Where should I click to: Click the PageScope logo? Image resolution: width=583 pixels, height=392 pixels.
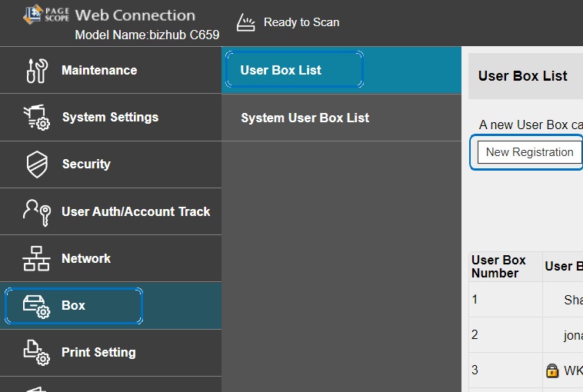point(46,14)
